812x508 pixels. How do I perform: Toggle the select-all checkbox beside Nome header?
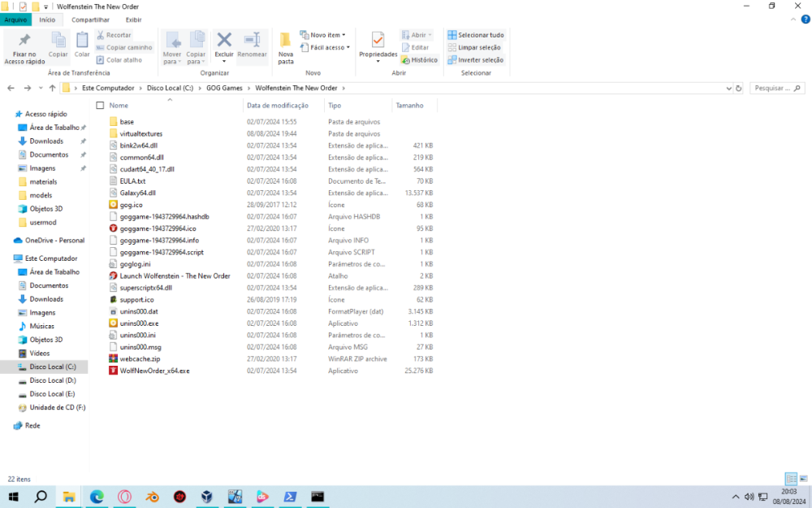point(100,106)
